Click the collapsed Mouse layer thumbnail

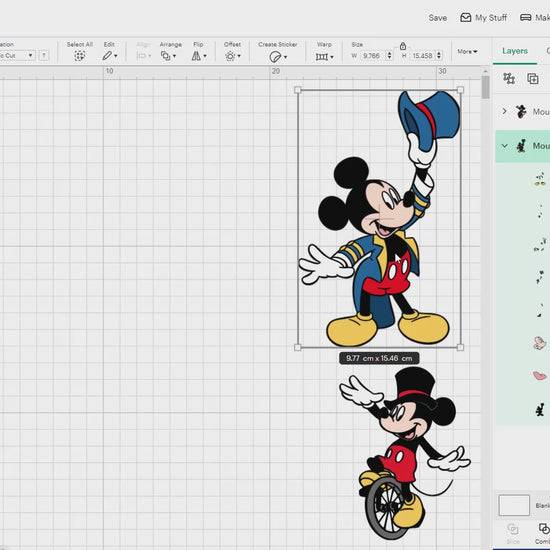[x=521, y=112]
